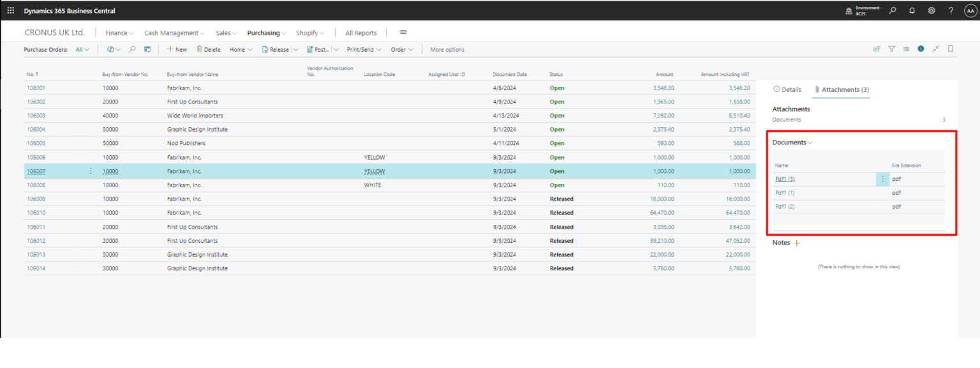Search the Purchase Orders list

pyautogui.click(x=132, y=49)
